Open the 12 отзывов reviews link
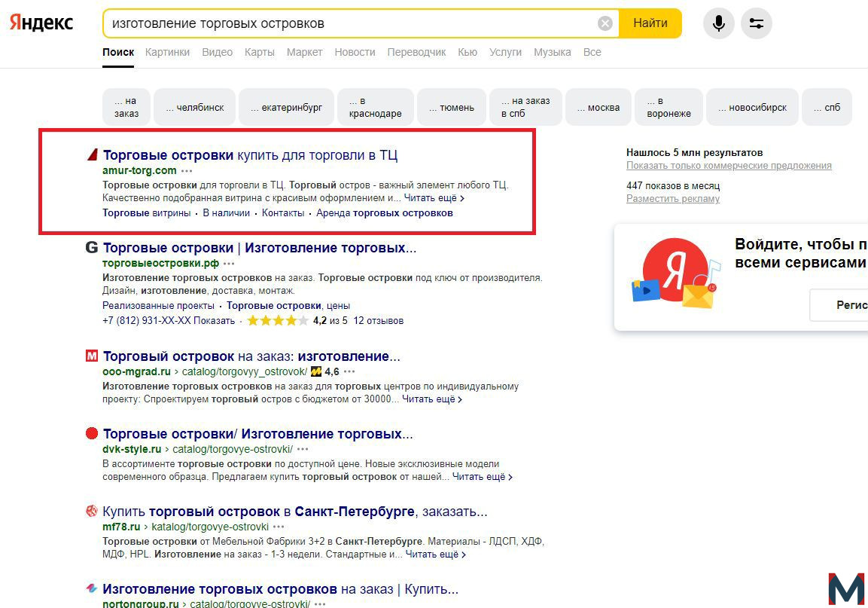This screenshot has width=868, height=608. point(379,320)
